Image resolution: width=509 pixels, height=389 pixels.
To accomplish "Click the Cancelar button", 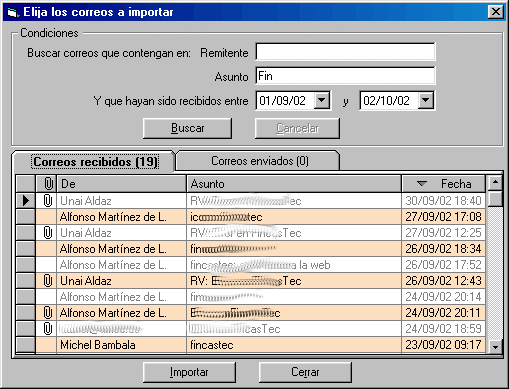I will tap(297, 128).
